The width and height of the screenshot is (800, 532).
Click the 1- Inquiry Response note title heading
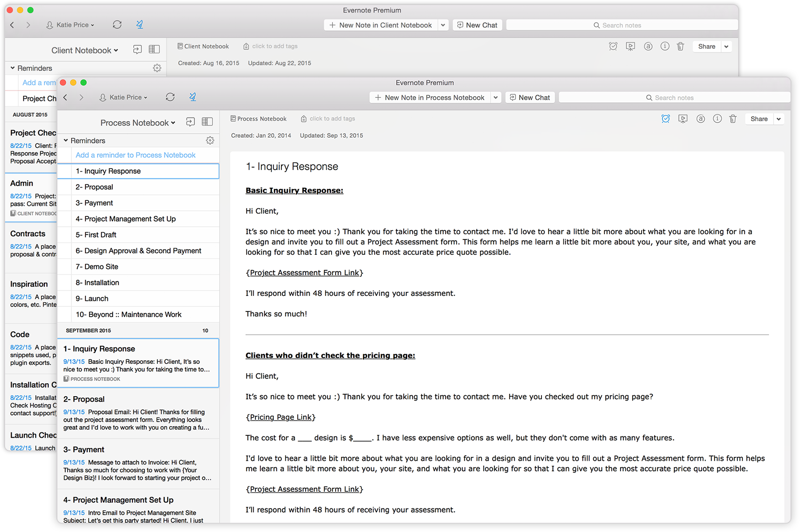(x=292, y=166)
